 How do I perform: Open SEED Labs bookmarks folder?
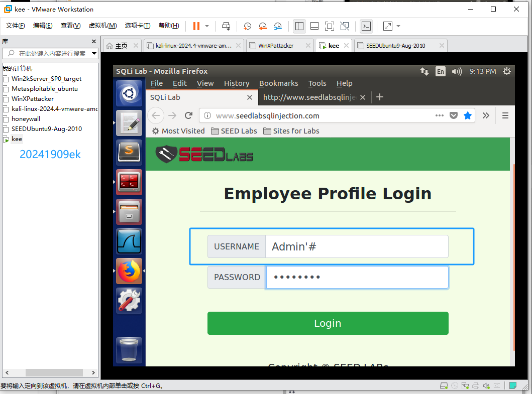pos(234,131)
